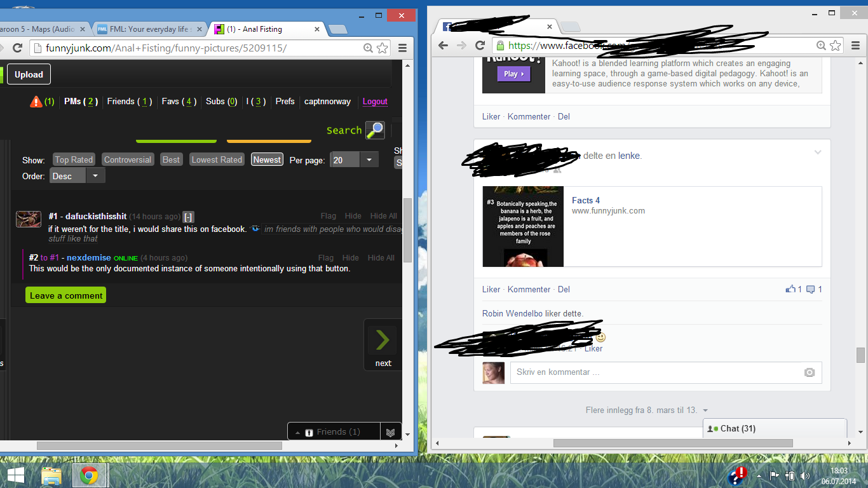Play the Kahoot! thumbnail
The image size is (868, 488).
click(513, 74)
